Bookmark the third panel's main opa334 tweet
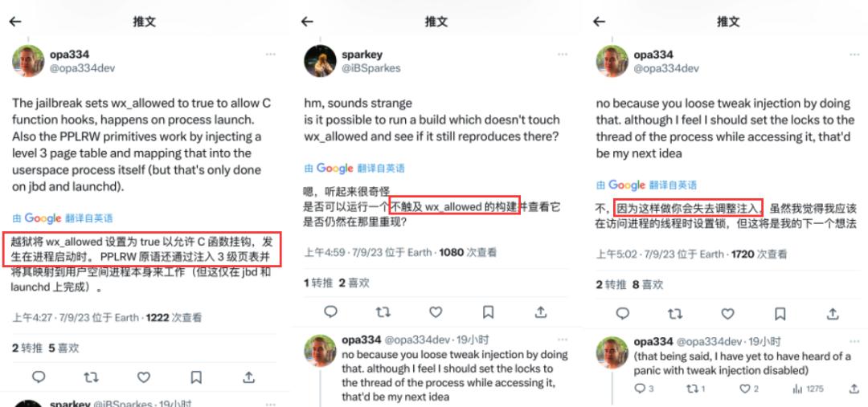This screenshot has height=407, width=868. click(x=780, y=314)
